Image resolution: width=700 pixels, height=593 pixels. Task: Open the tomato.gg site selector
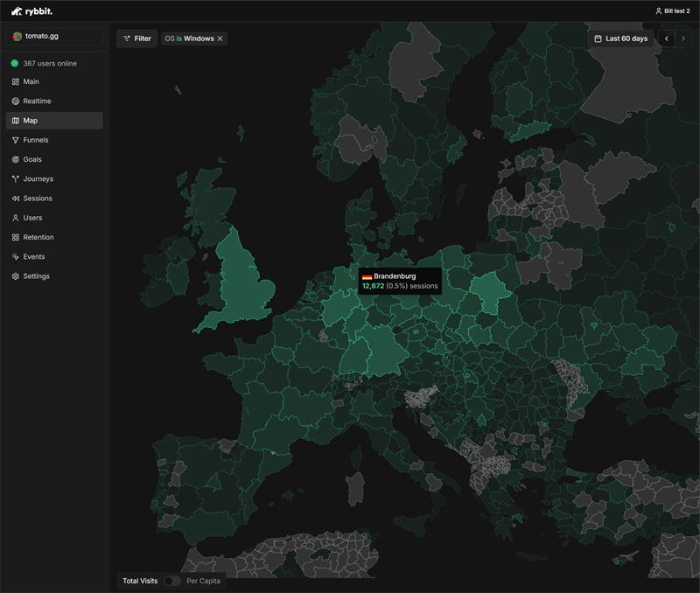point(54,36)
